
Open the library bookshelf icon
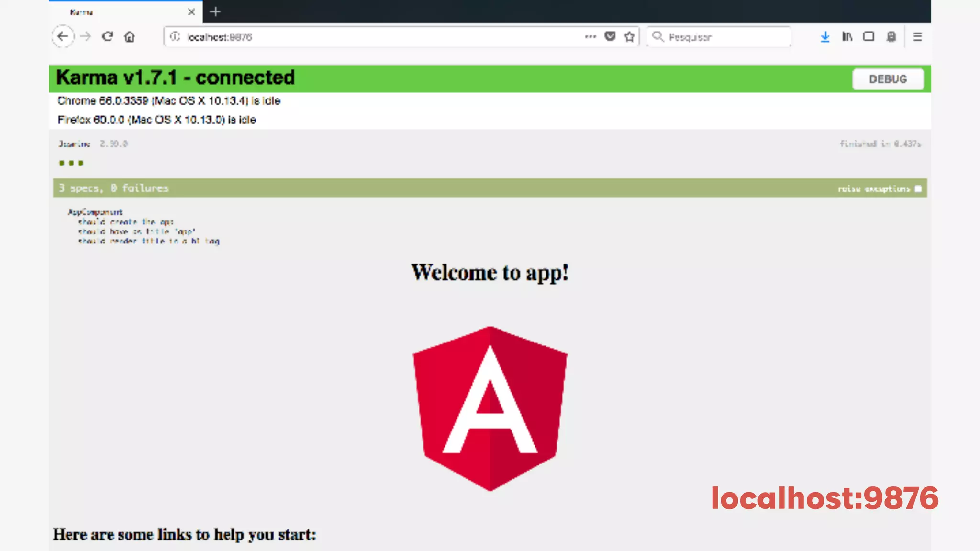(847, 36)
